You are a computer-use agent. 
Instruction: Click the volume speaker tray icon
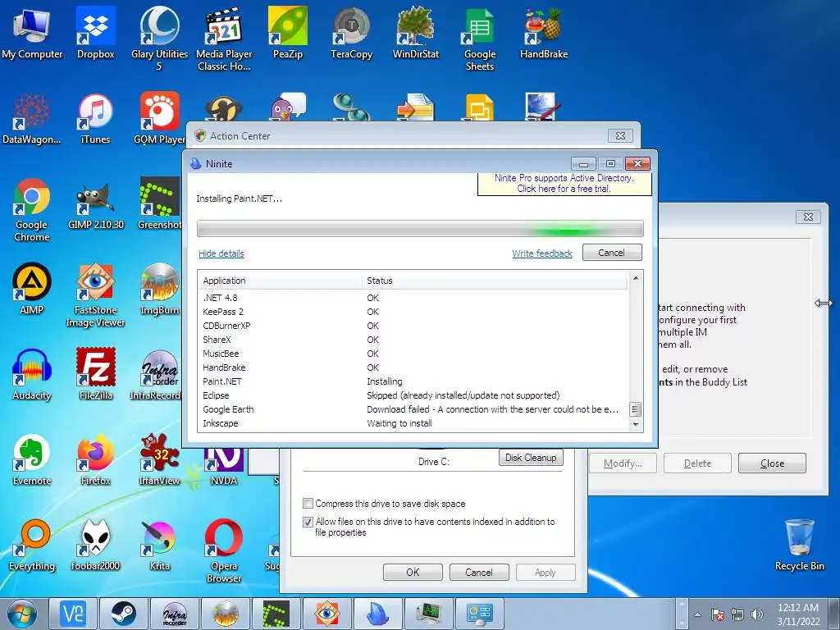[757, 614]
